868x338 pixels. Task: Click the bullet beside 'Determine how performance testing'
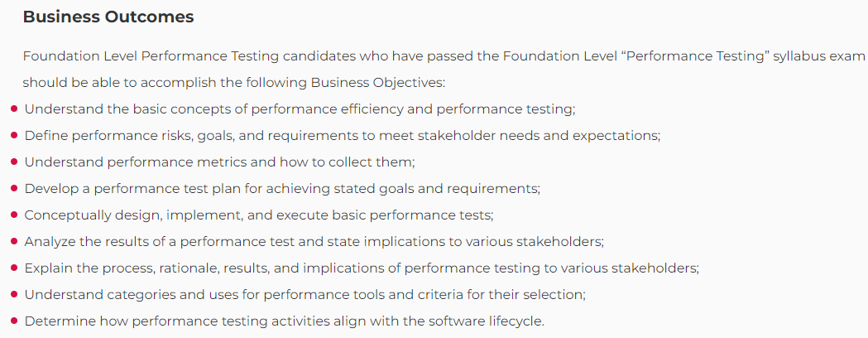pyautogui.click(x=14, y=321)
